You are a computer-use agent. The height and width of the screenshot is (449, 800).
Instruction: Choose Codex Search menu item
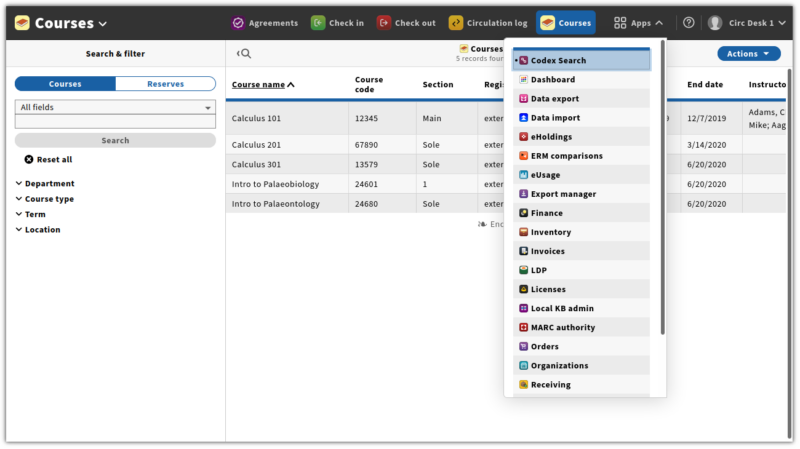(558, 61)
